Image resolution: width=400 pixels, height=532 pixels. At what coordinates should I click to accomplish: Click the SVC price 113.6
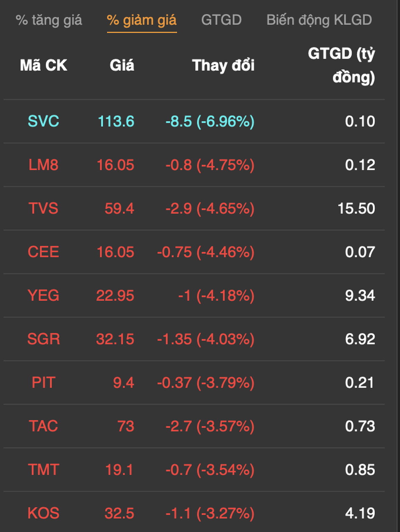(116, 121)
